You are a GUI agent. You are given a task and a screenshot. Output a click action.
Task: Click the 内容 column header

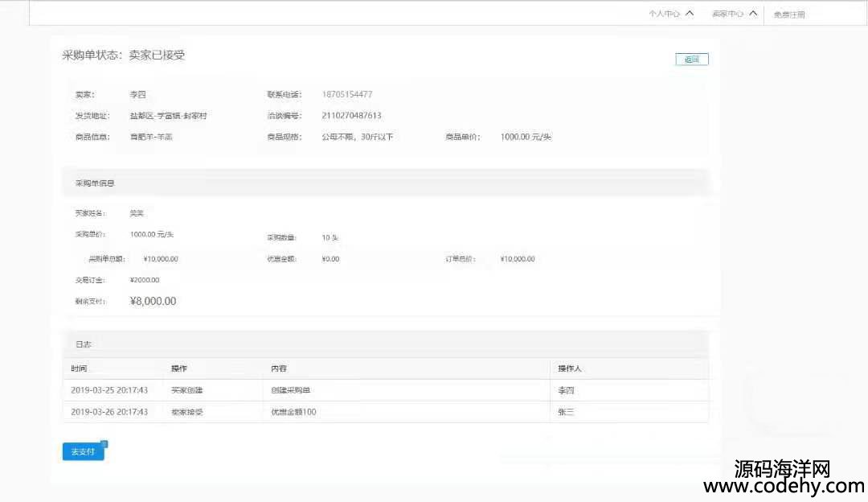point(278,368)
